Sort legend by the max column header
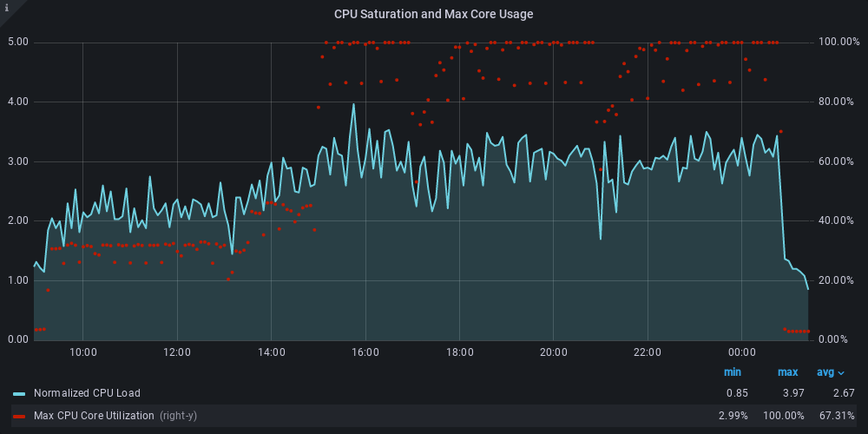 [x=787, y=372]
